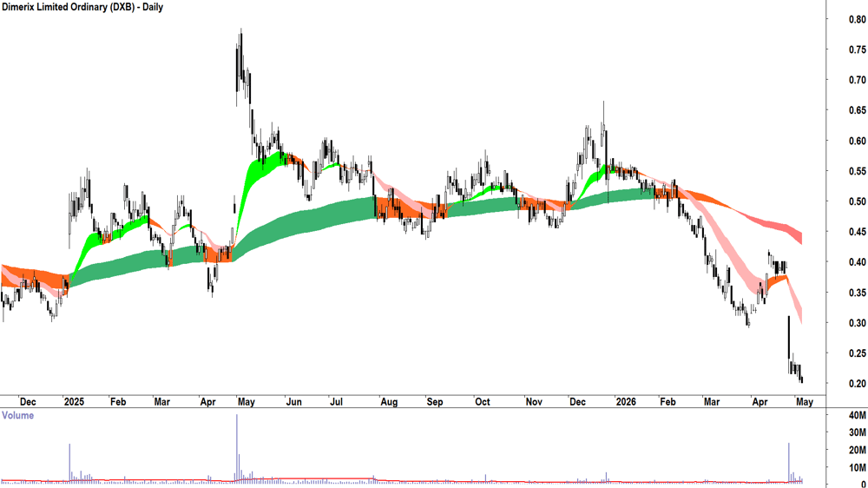
Task: Click the 2026 year label on date axis
Action: [626, 401]
